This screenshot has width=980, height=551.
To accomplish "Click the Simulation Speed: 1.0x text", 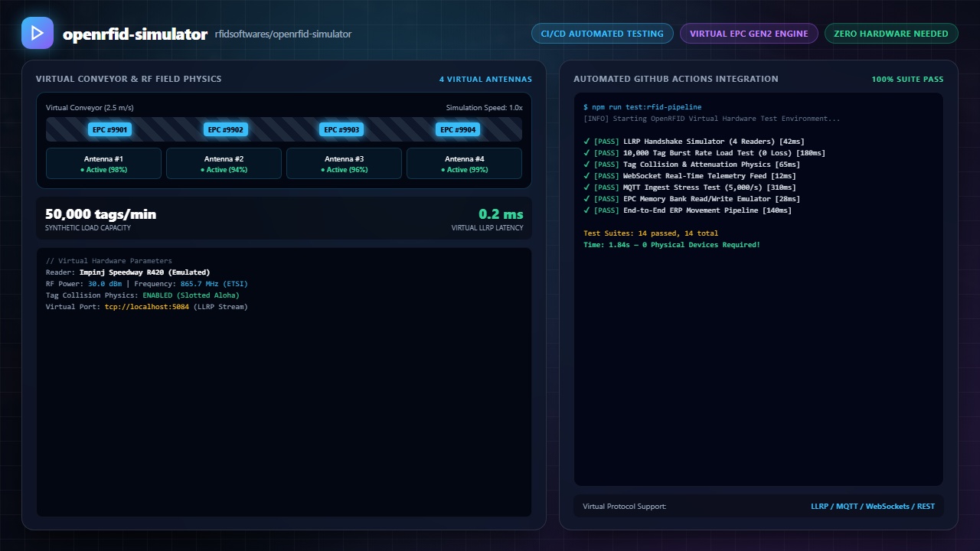I will [x=485, y=108].
